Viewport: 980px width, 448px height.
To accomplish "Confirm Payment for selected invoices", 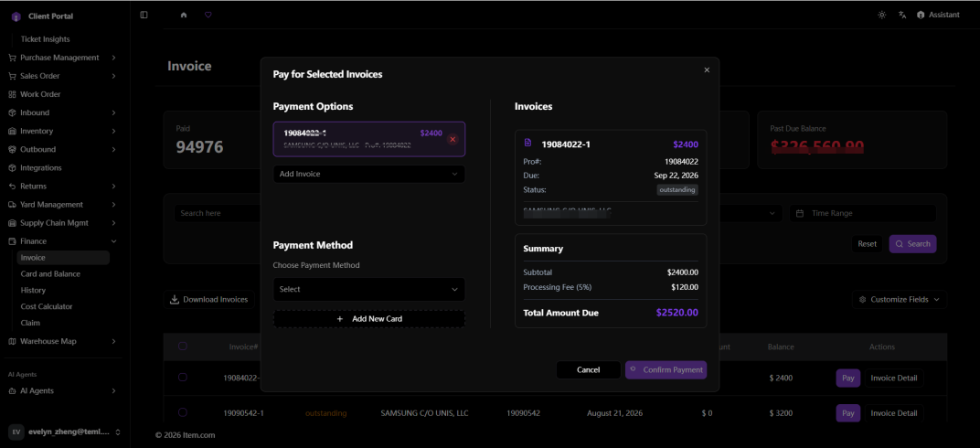I will [666, 370].
